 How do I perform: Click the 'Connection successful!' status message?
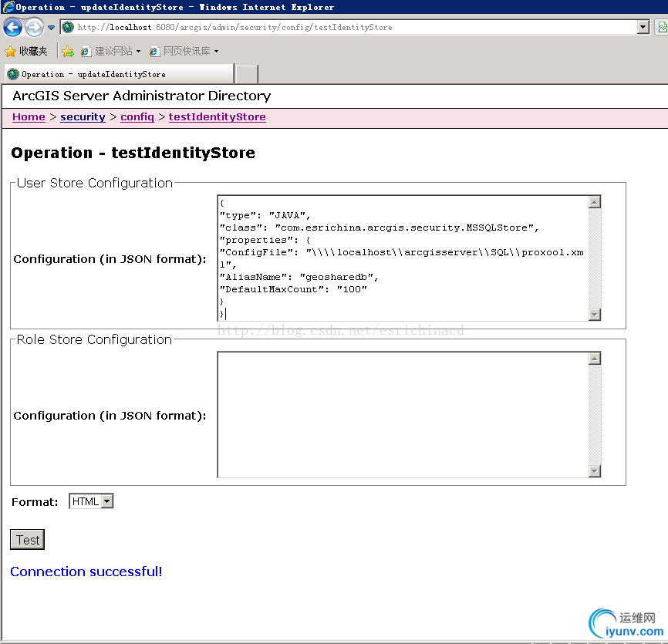(86, 572)
